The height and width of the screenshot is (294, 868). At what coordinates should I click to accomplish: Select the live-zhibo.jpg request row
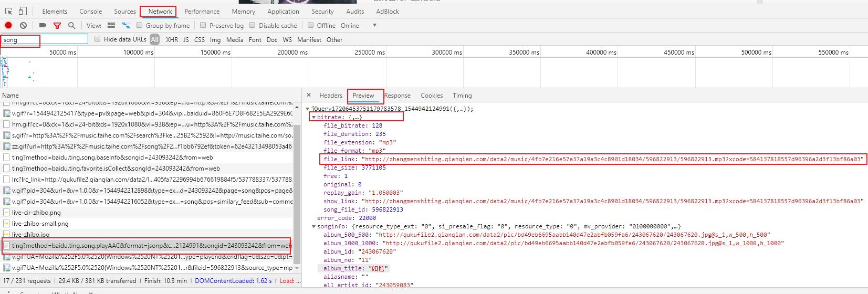(x=147, y=235)
